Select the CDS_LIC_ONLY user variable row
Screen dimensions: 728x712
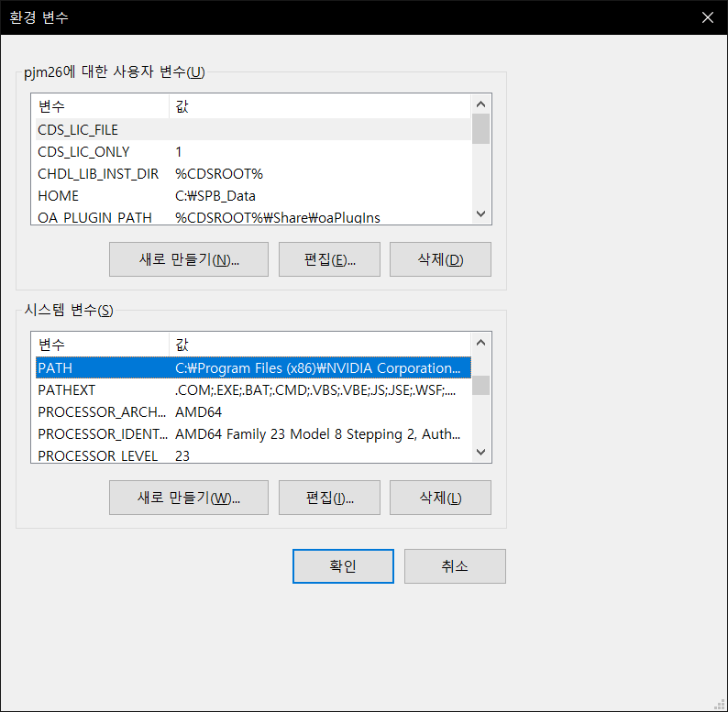tap(253, 151)
